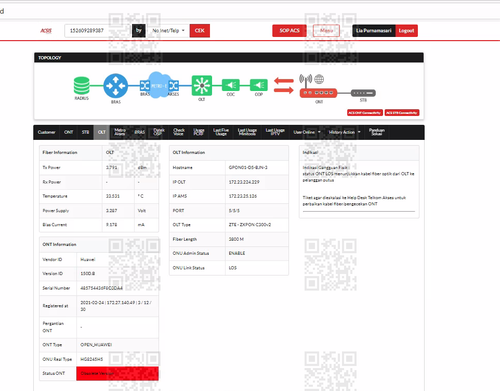Click the red bidirectional arrows icon
This screenshot has width=500, height=391.
point(284,85)
